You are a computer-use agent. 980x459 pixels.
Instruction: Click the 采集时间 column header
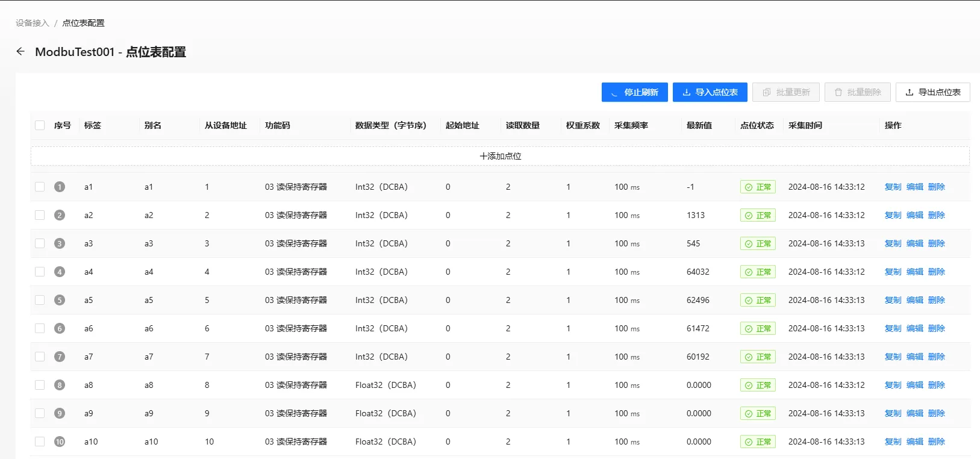pyautogui.click(x=805, y=125)
